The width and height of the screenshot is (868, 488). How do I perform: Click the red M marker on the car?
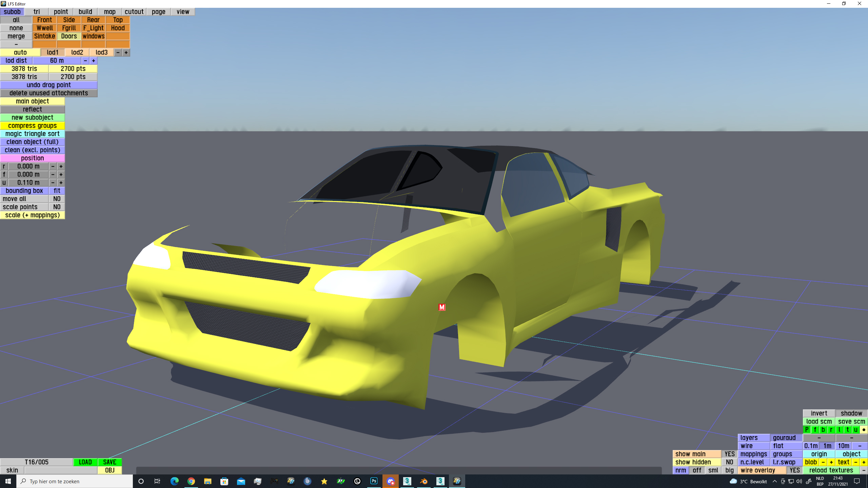[442, 307]
